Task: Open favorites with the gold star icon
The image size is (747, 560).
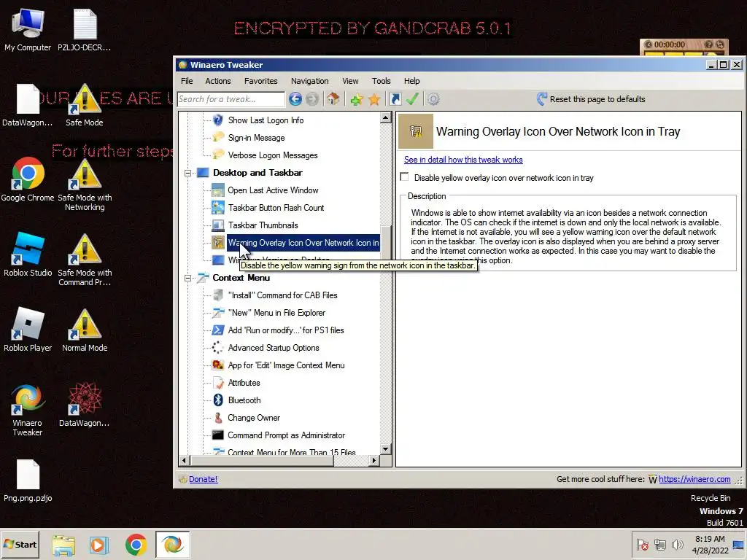Action: coord(374,99)
